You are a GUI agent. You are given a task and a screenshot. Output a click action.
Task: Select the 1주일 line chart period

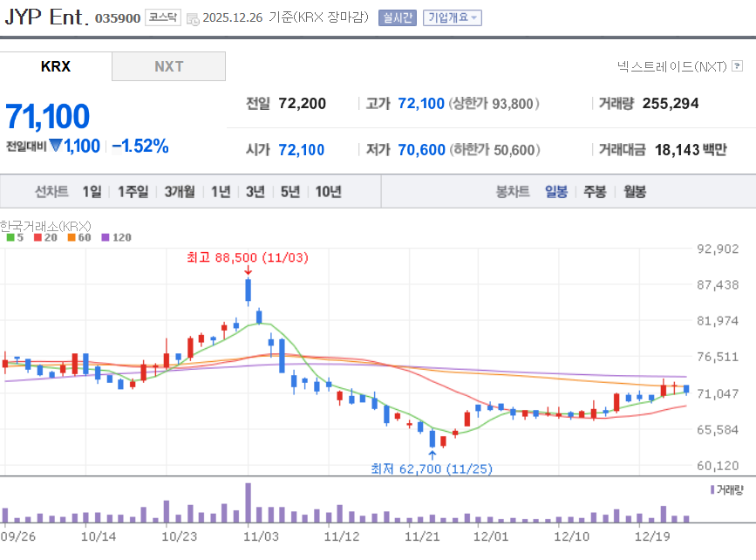coord(133,192)
